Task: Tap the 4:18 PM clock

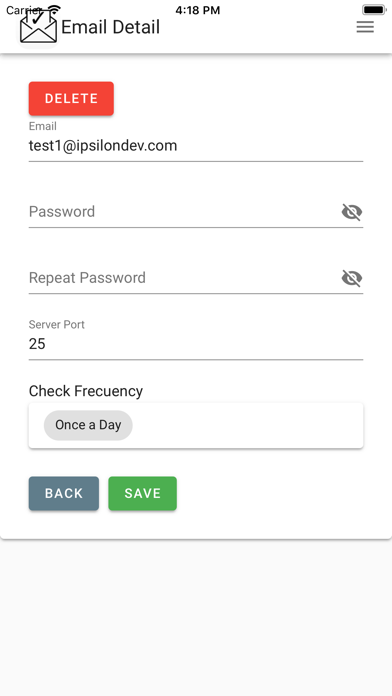Action: [x=198, y=10]
